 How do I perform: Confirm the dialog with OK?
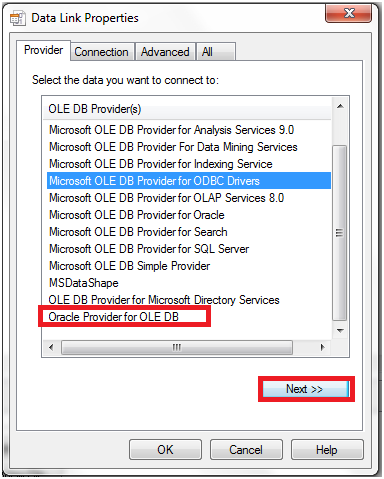click(x=165, y=450)
